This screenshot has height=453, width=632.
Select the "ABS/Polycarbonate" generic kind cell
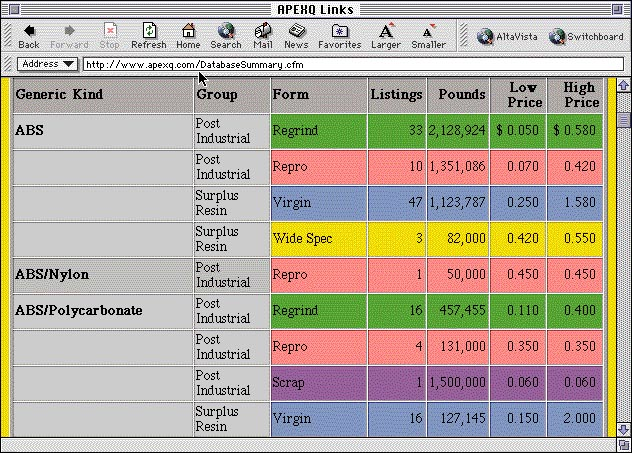[x=103, y=311]
